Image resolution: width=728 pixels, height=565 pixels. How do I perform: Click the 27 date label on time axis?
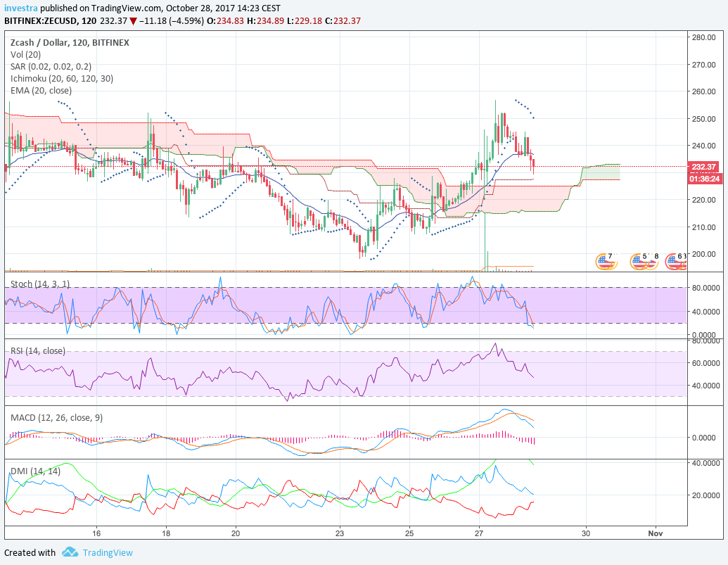[479, 533]
